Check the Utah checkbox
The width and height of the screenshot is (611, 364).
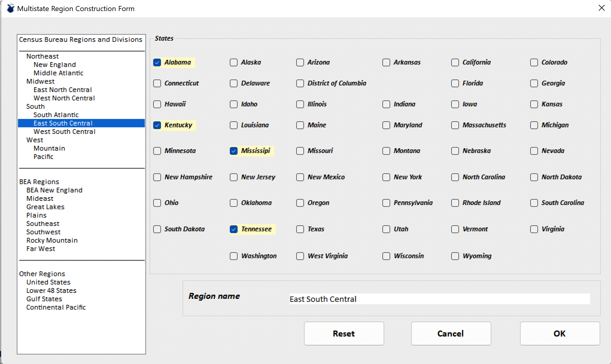[386, 229]
